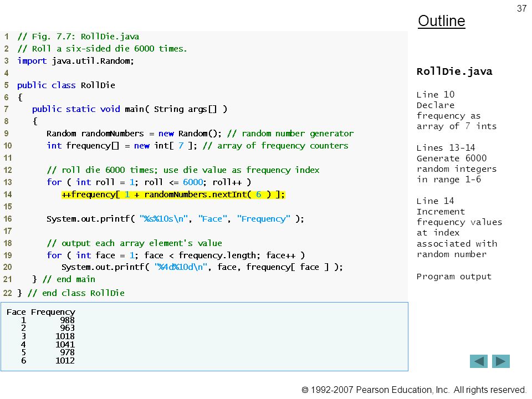
Task: Go to the next slide arrow
Action: pyautogui.click(x=501, y=361)
